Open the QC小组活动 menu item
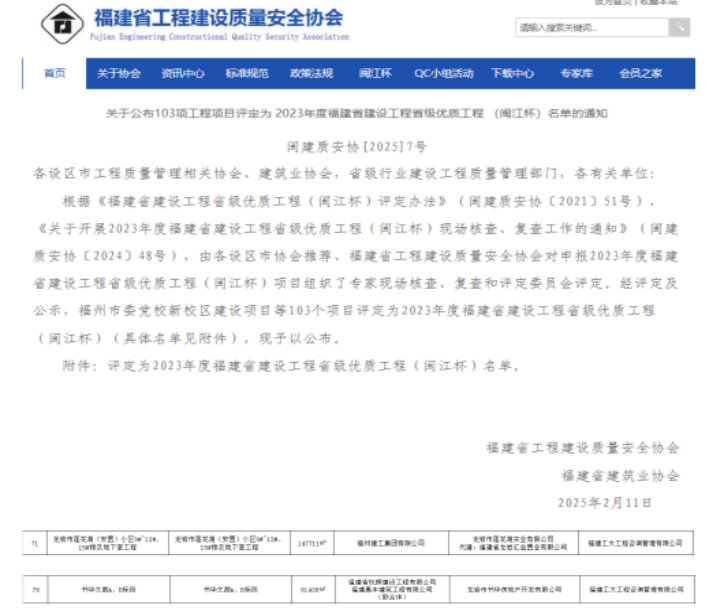Image resolution: width=725 pixels, height=612 pixels. [444, 73]
